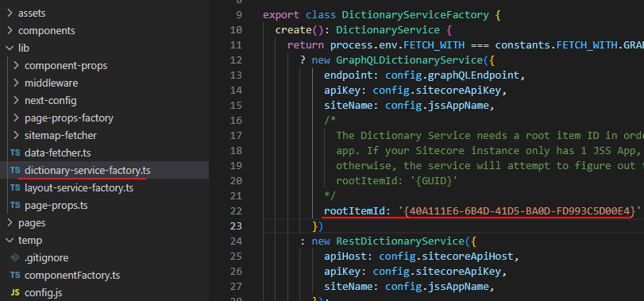Expand the page-props-factory folder chevron
The image size is (644, 301).
coord(16,118)
